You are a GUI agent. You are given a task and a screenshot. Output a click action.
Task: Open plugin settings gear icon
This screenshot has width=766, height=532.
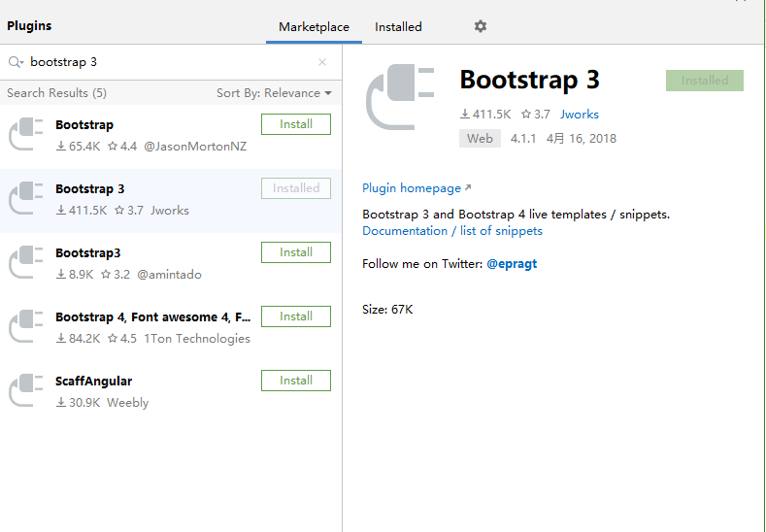(x=481, y=26)
